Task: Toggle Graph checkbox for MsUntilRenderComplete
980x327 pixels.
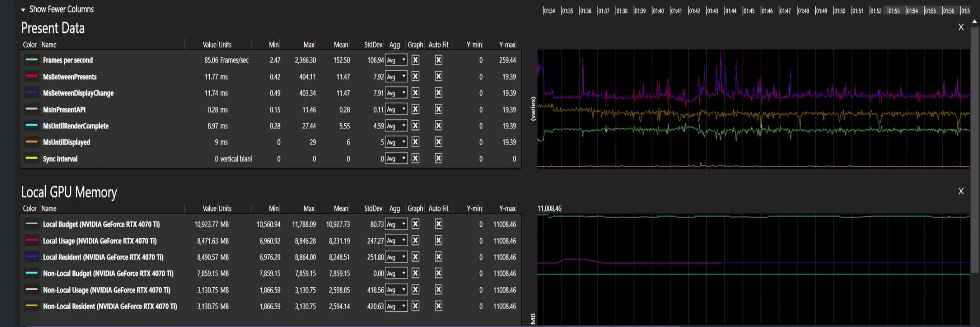Action: [415, 126]
